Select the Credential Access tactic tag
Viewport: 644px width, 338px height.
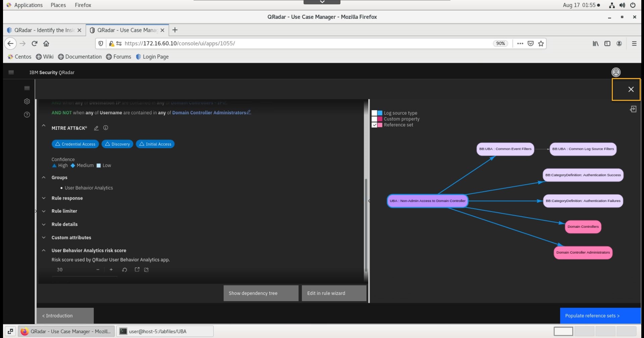click(75, 144)
